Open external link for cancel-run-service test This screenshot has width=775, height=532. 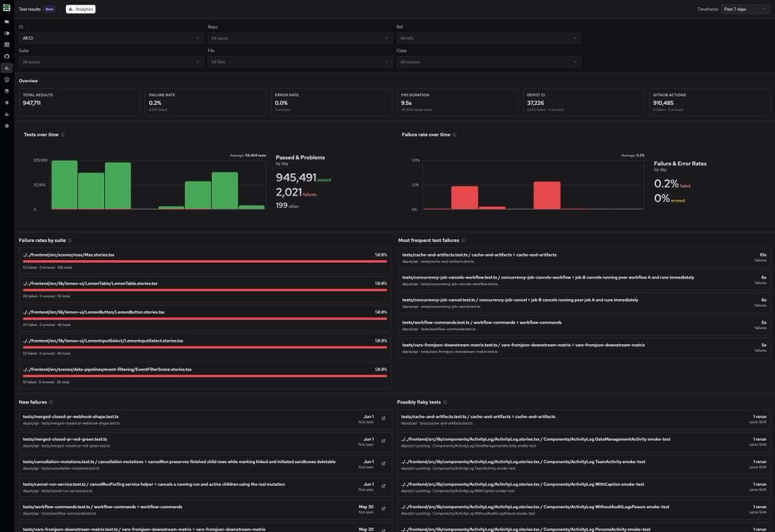click(x=384, y=487)
